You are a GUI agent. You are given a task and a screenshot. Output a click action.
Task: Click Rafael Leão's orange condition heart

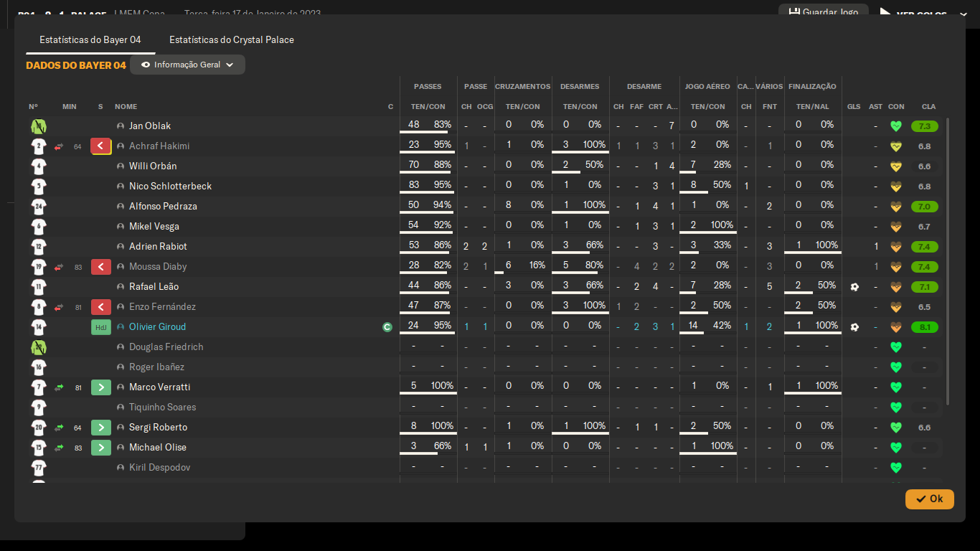pos(895,287)
